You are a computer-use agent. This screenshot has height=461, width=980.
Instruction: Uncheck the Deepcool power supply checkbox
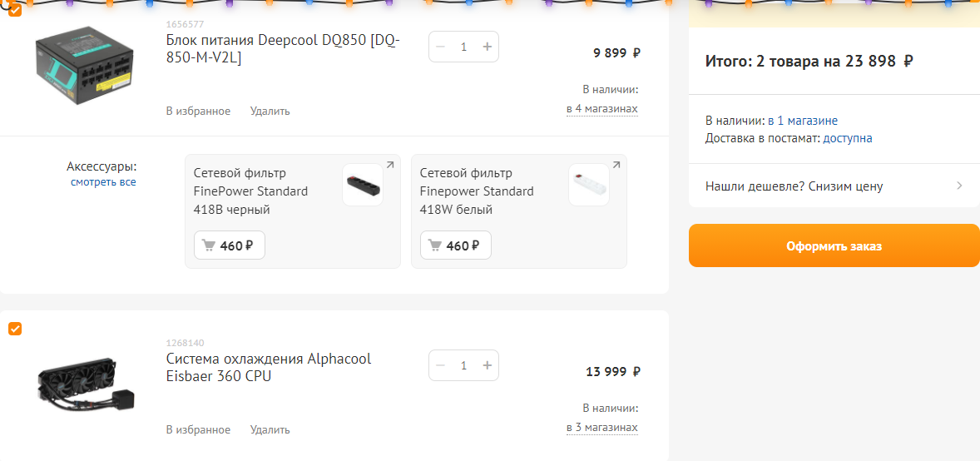[15, 10]
